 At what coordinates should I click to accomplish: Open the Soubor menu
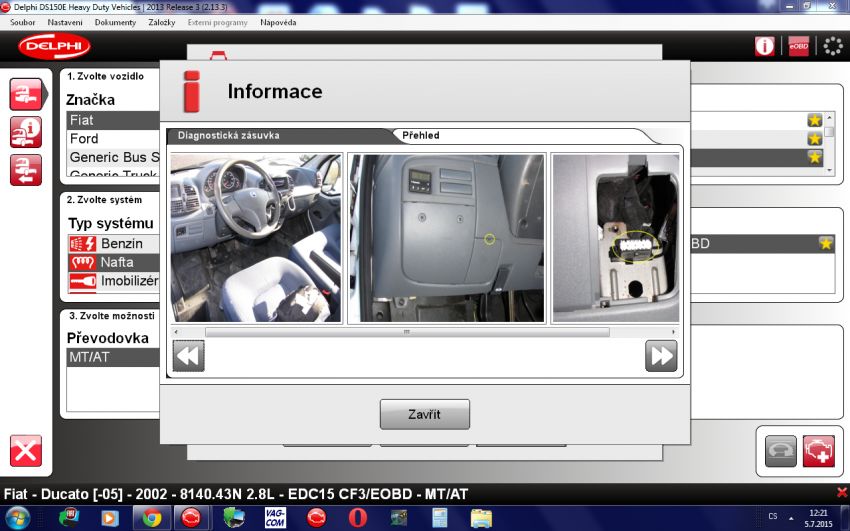[22, 22]
